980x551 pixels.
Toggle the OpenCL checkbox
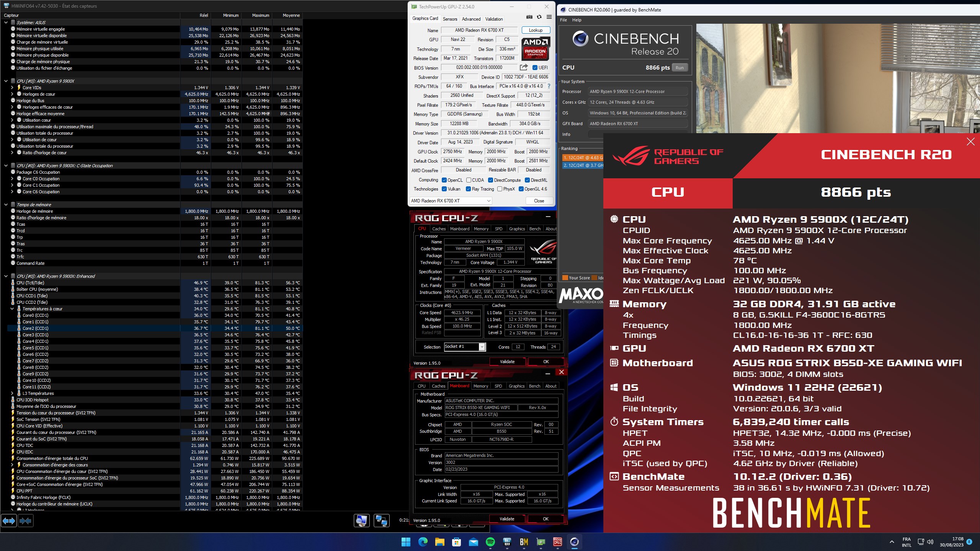click(444, 180)
